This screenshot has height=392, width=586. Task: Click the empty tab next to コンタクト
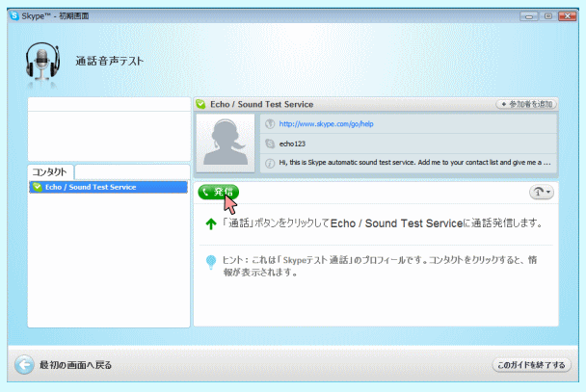pyautogui.click(x=132, y=172)
